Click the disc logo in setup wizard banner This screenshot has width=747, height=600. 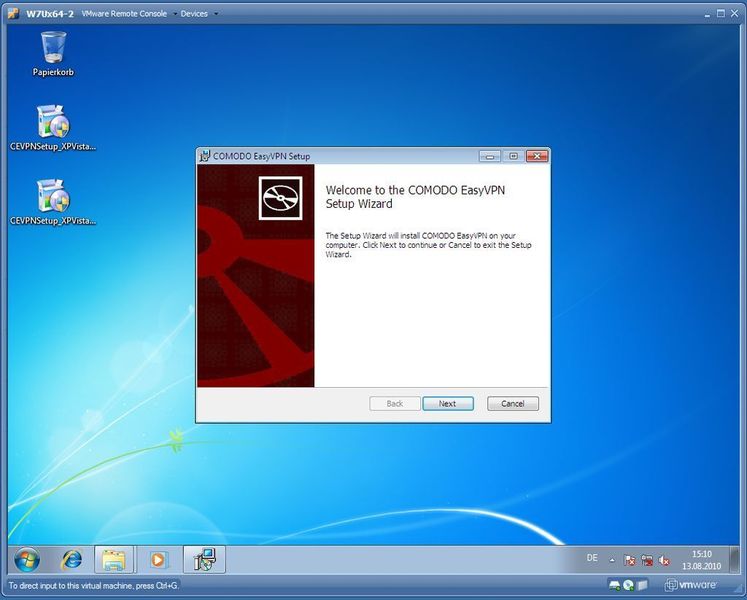tap(281, 198)
